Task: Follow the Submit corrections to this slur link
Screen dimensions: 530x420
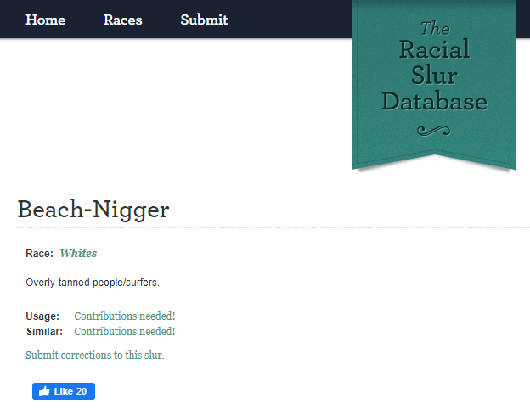Action: click(x=94, y=355)
